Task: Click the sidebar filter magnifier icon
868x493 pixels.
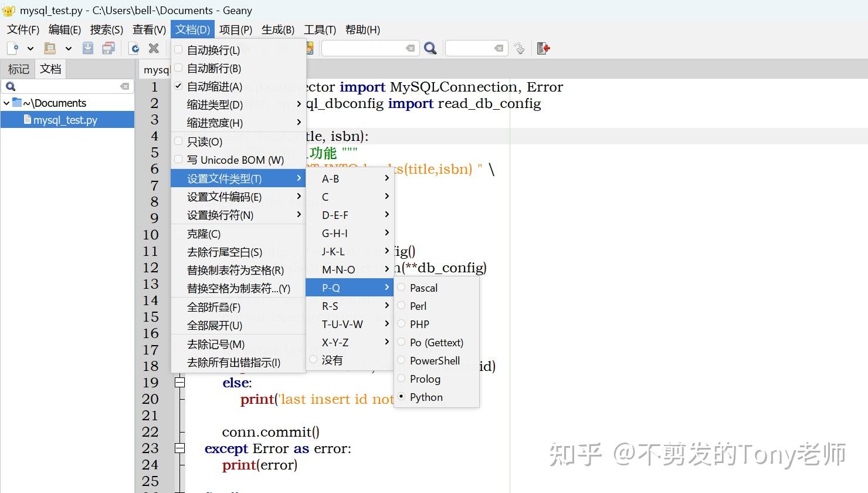Action: point(11,86)
